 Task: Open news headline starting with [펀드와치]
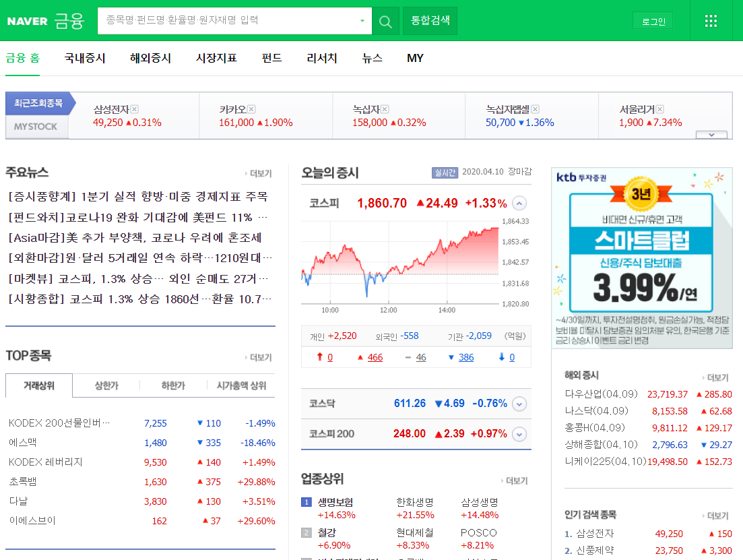[x=138, y=217]
